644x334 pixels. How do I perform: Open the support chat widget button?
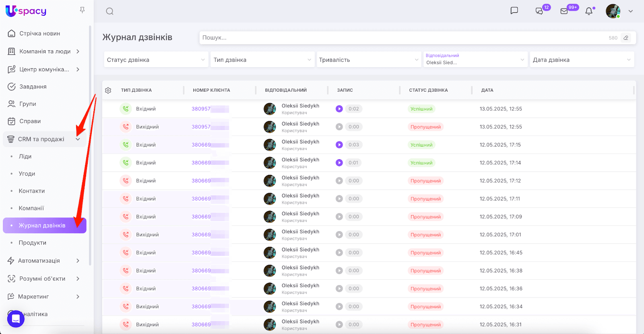(16, 319)
